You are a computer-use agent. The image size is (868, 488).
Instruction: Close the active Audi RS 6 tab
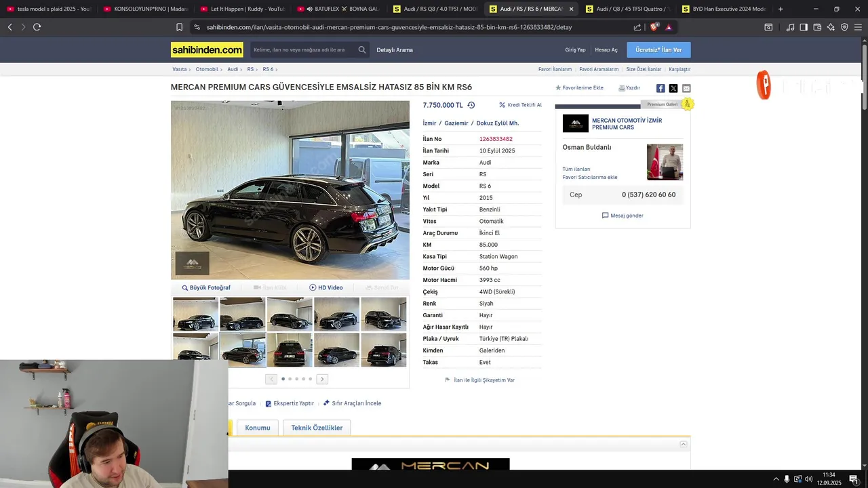pos(571,9)
